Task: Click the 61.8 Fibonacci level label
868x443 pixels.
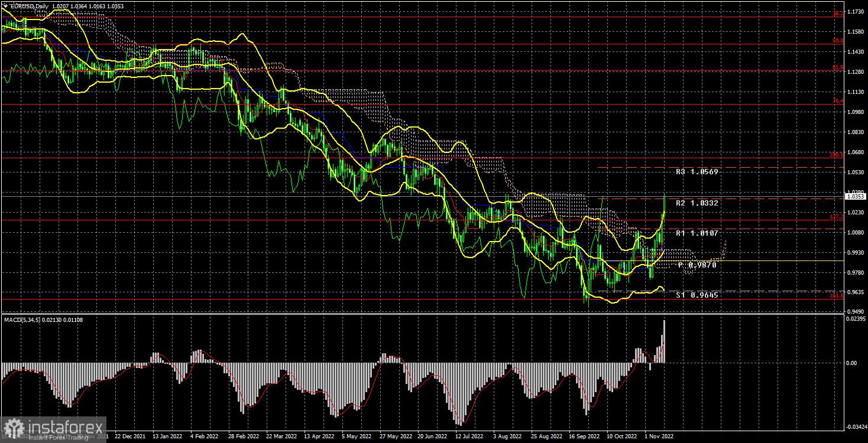Action: point(837,68)
